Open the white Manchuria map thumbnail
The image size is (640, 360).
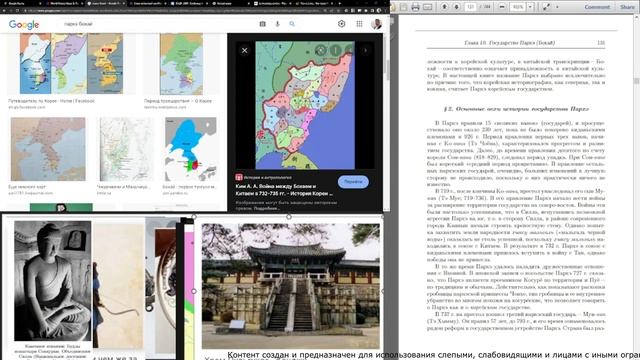(x=126, y=149)
